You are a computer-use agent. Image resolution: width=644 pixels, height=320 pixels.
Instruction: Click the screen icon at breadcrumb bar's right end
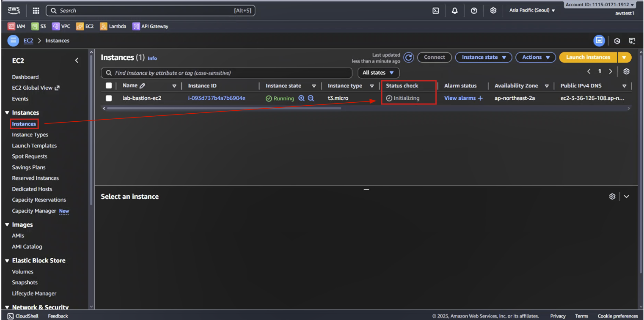point(632,41)
